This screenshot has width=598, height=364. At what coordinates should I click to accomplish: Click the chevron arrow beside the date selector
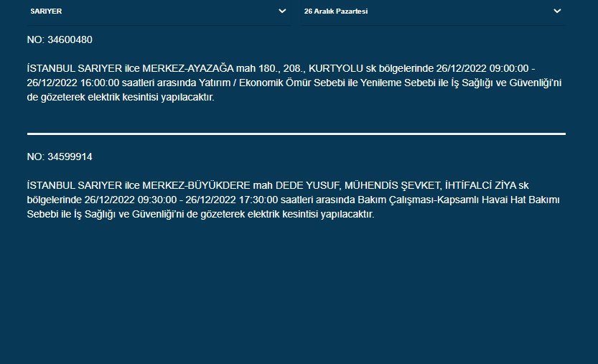pos(557,11)
